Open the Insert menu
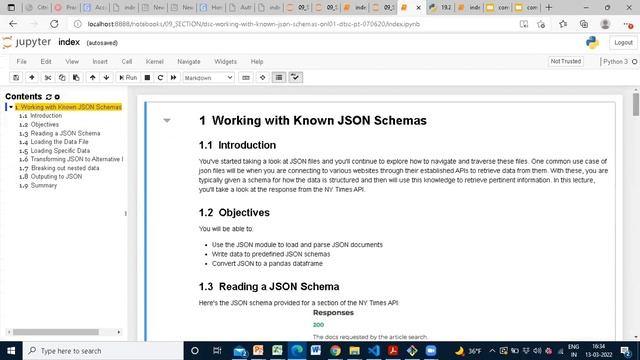 point(100,62)
